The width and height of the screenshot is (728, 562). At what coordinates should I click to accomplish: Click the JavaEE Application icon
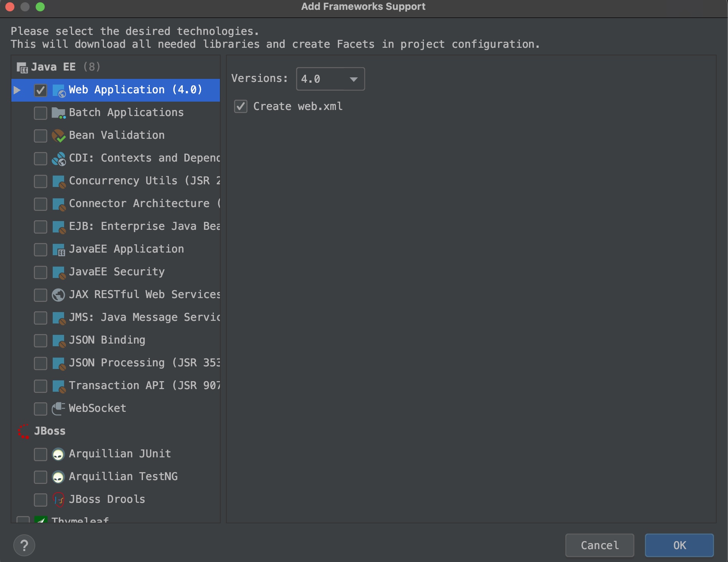(58, 250)
